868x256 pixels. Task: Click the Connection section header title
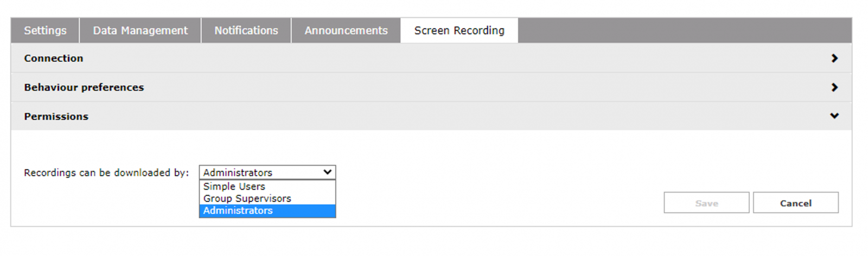[54, 58]
